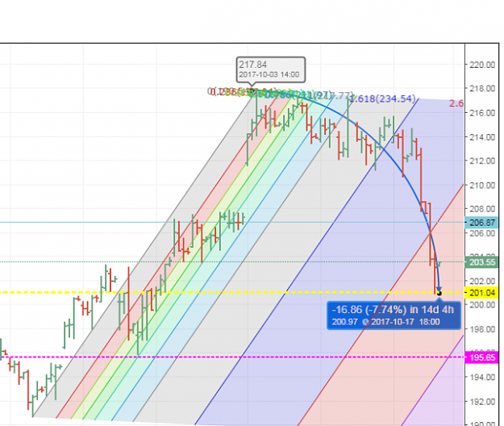
Task: Click the green 203.55 current price label
Action: [481, 262]
